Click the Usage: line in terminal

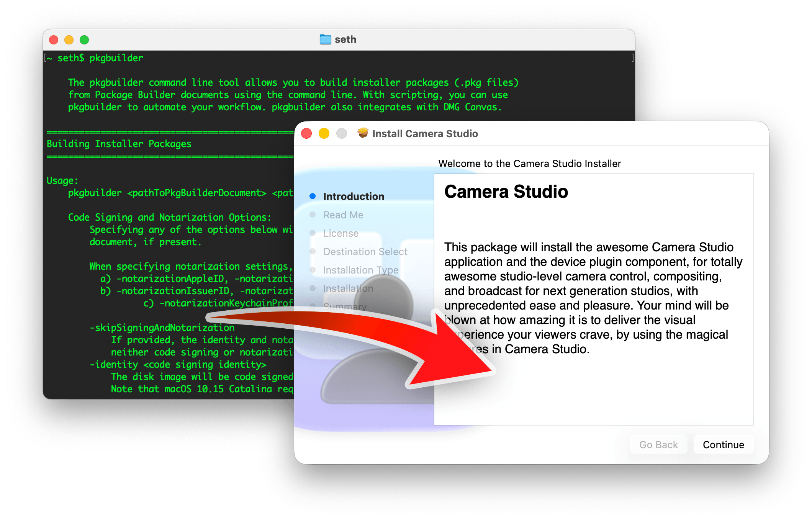click(62, 181)
